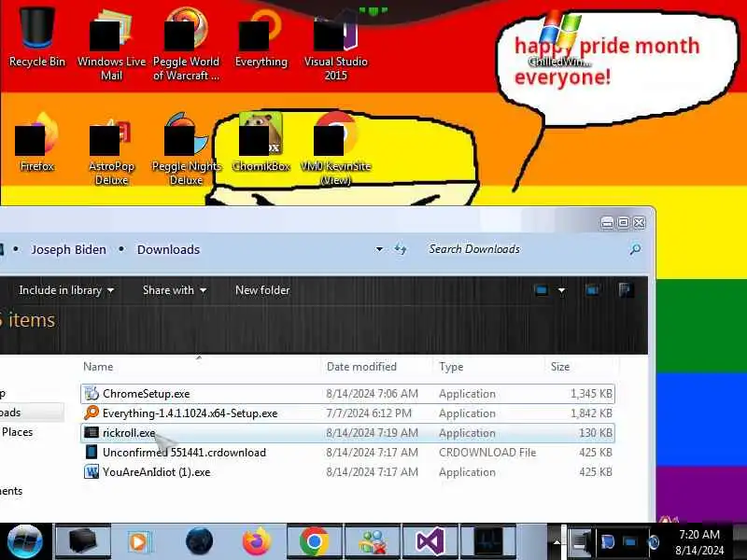Click the network tray icon
The image size is (747, 560).
[629, 542]
